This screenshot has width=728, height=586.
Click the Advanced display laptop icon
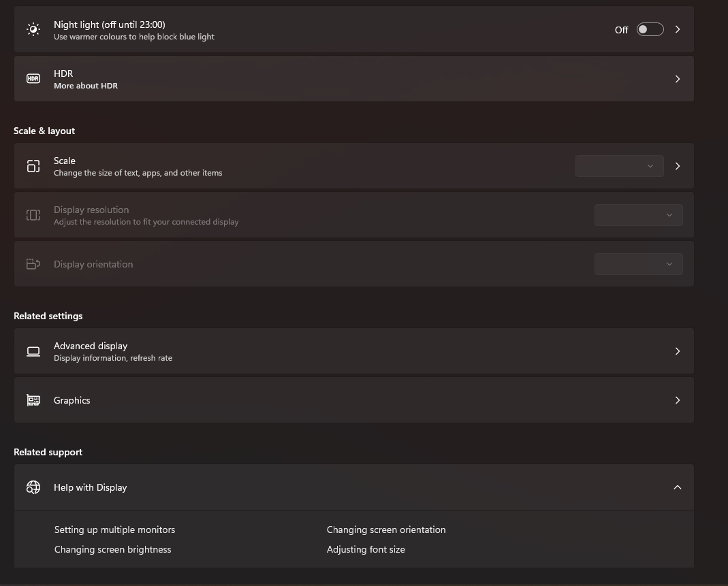coord(33,352)
